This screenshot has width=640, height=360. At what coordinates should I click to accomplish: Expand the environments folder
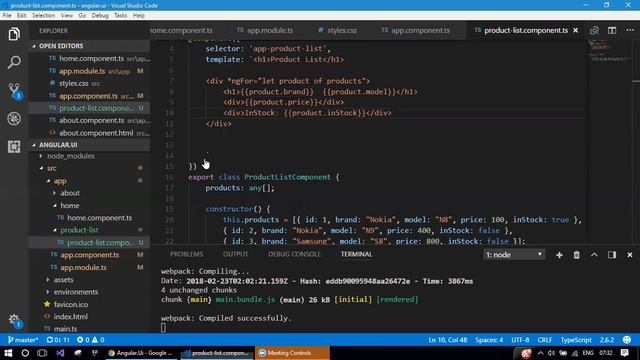click(x=76, y=292)
